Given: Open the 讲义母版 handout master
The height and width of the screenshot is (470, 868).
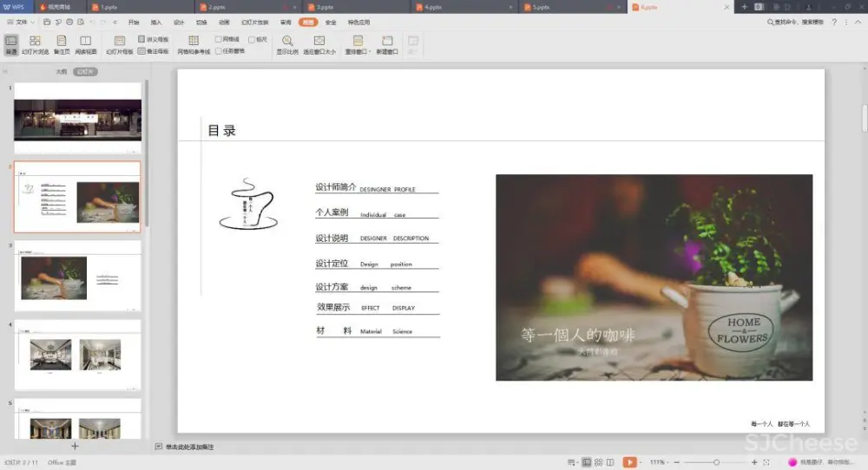Looking at the screenshot, I should coord(154,39).
